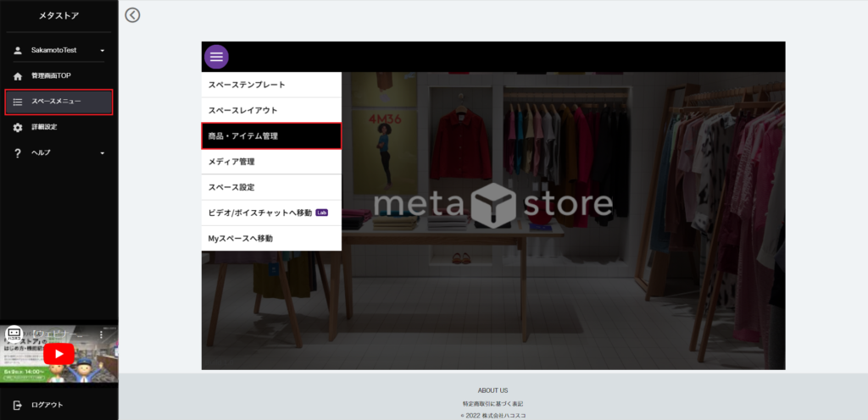Play the YouTube webinar video
Screen dimensions: 868x420
tap(58, 354)
